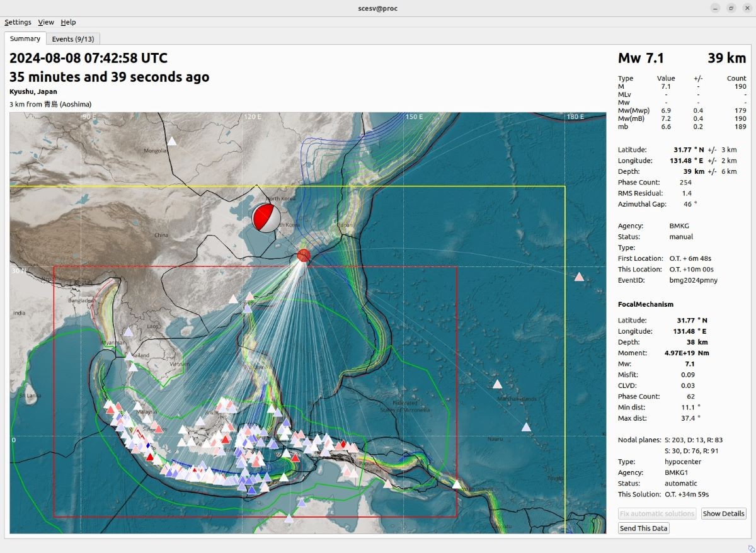Click the focal mechanism beachball on the map
This screenshot has width=756, height=553.
click(265, 219)
